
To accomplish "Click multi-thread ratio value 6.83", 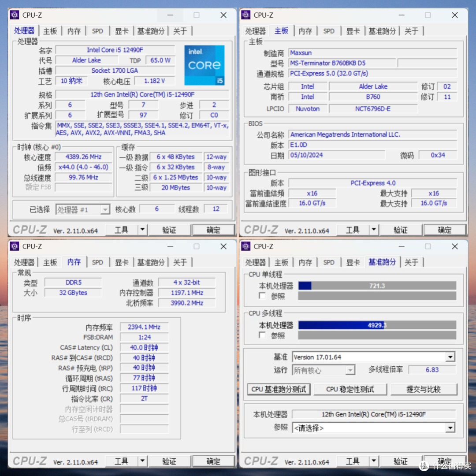I will click(432, 370).
